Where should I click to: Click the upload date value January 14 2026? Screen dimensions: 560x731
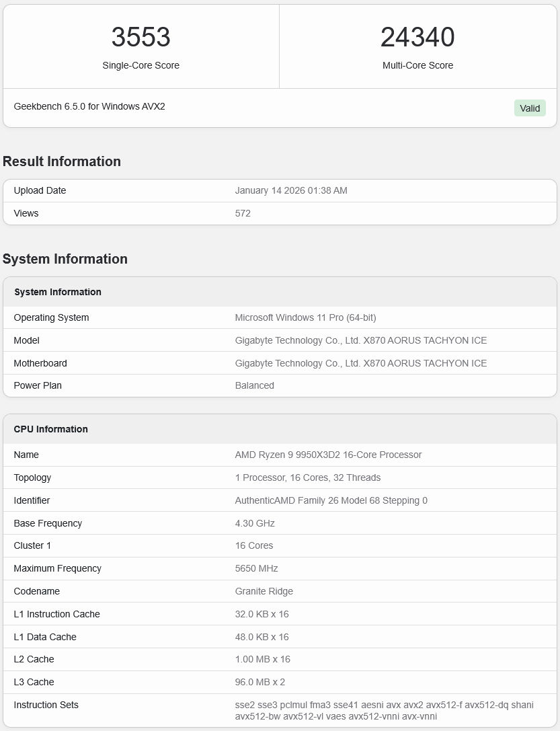(291, 190)
